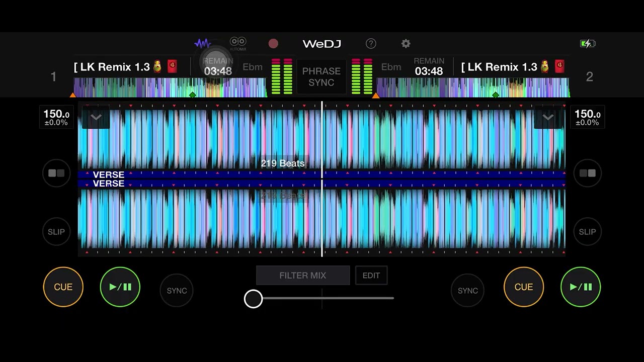The height and width of the screenshot is (362, 644).
Task: Select the lower VERSE phrase label
Action: [109, 184]
